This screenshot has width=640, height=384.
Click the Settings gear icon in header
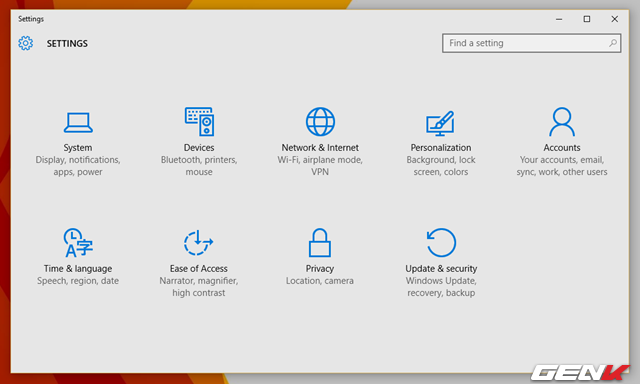click(x=25, y=43)
